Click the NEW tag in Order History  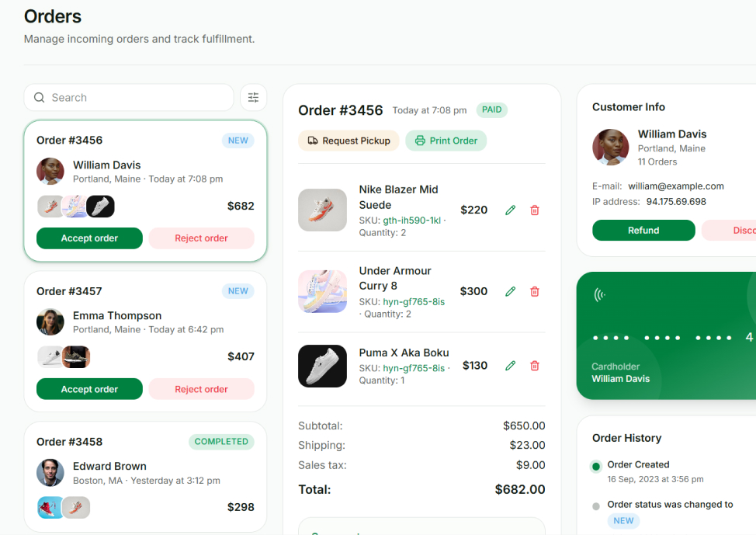click(623, 521)
